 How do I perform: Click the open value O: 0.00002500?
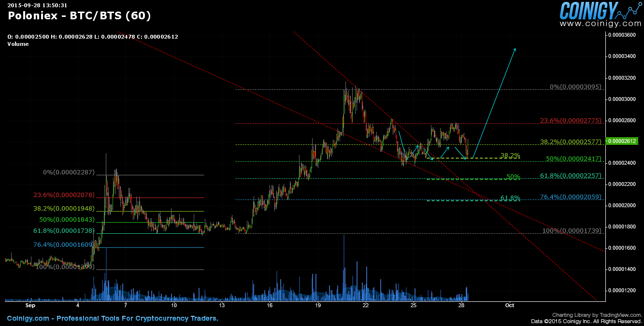pos(29,37)
